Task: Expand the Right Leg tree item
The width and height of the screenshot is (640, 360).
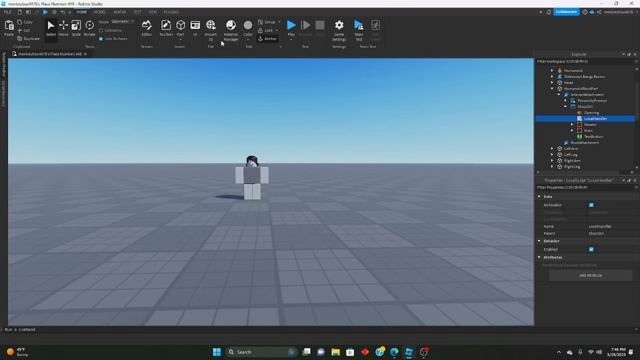Action: tap(552, 167)
